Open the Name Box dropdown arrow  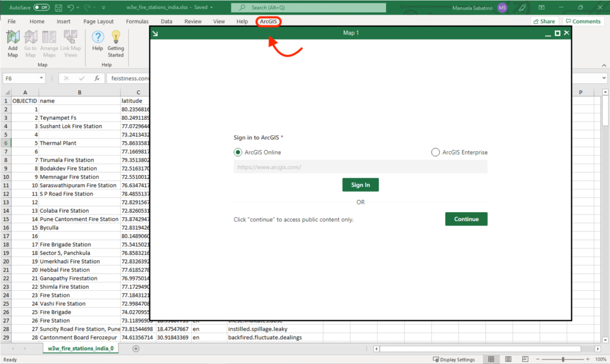[41, 78]
